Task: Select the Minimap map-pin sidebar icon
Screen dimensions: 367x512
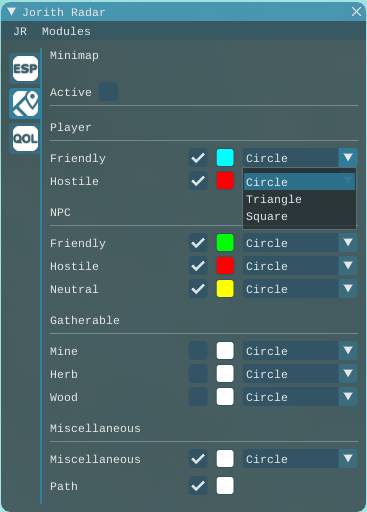Action: [x=25, y=104]
